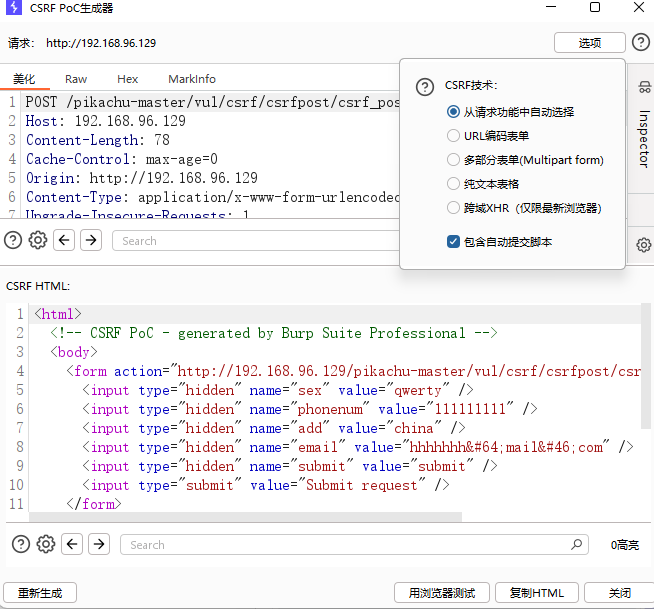Screen dimensions: 654x609
Task: Go to previous search match in request
Action: click(x=64, y=240)
